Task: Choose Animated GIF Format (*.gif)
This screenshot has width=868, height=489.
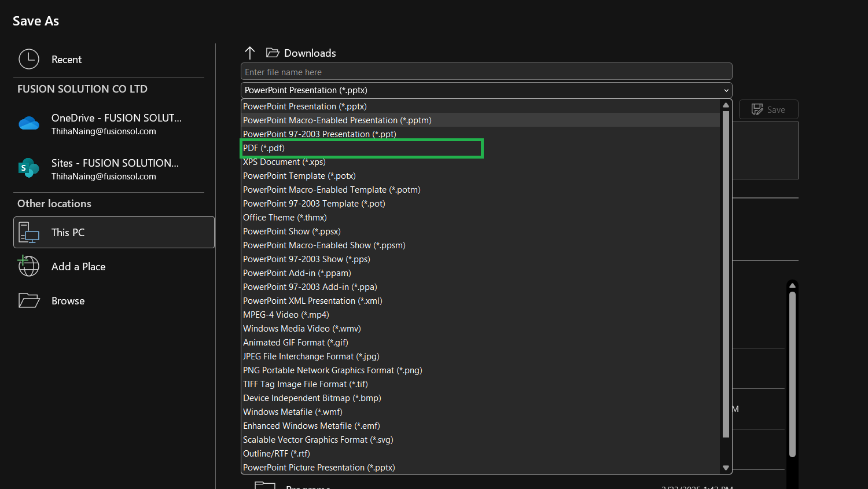Action: coord(481,343)
